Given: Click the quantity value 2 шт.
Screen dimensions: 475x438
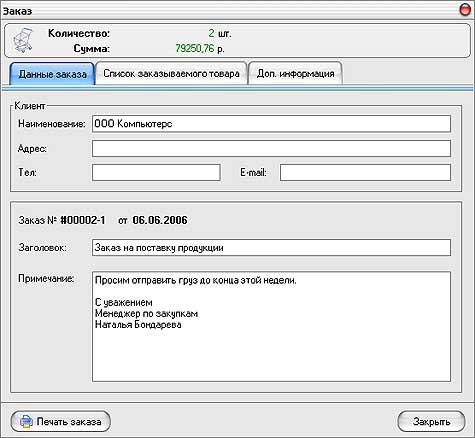Looking at the screenshot, I should (220, 33).
